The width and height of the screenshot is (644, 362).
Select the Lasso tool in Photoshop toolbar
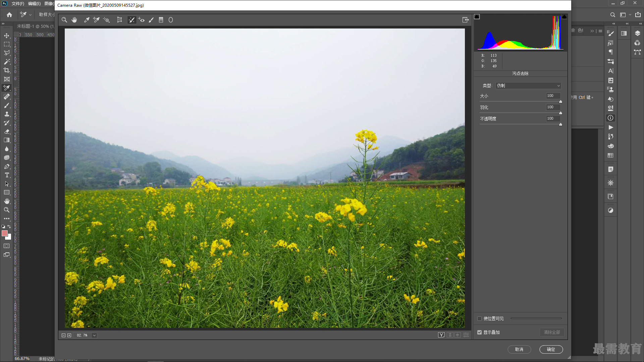(7, 53)
